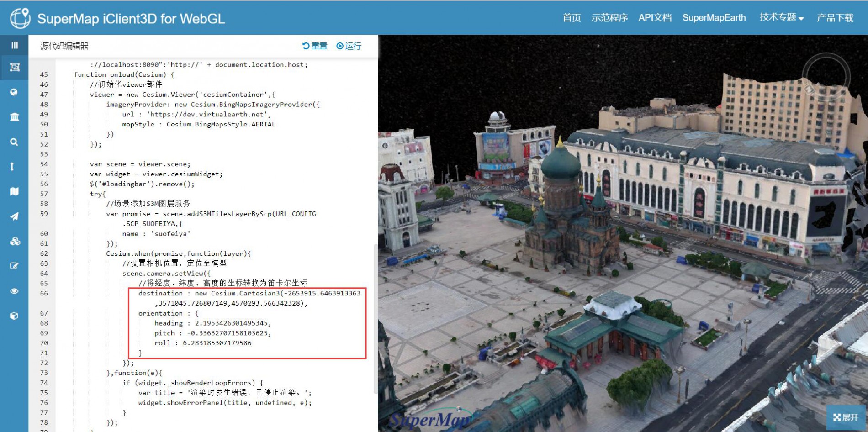Select the edit pencil sidebar icon
868x432 pixels.
14,266
